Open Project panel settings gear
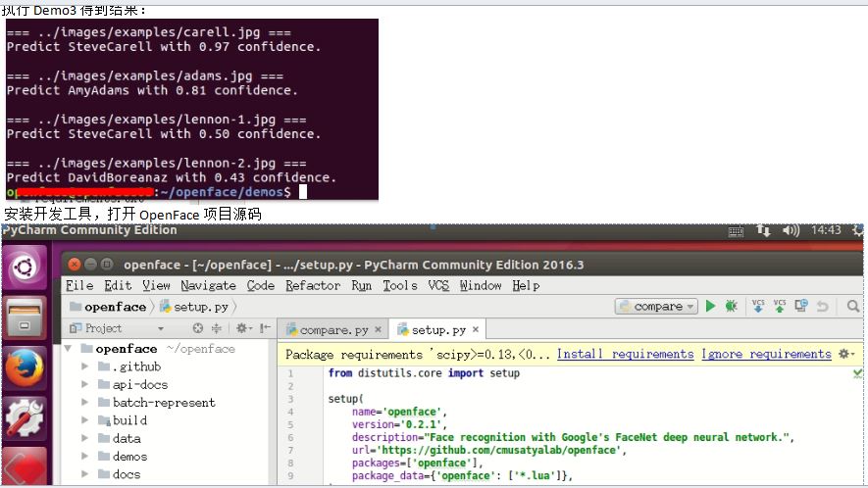The height and width of the screenshot is (488, 868). coord(243,328)
